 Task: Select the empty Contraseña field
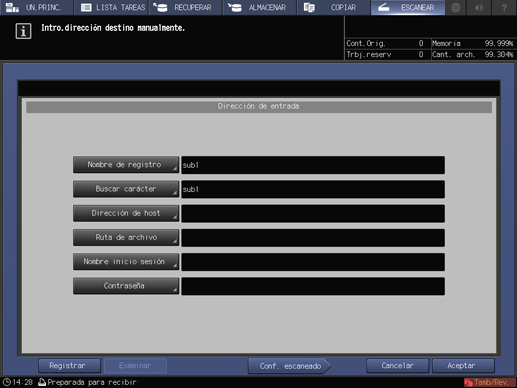[313, 286]
